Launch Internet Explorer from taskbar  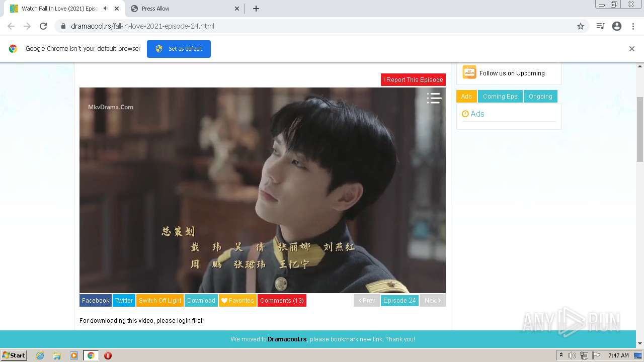pyautogui.click(x=40, y=355)
